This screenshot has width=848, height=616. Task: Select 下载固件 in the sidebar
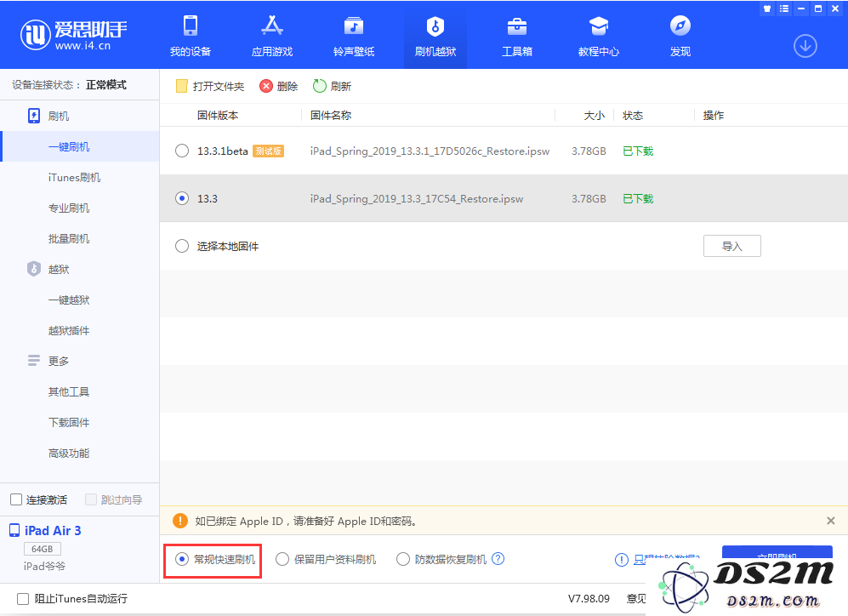(69, 422)
